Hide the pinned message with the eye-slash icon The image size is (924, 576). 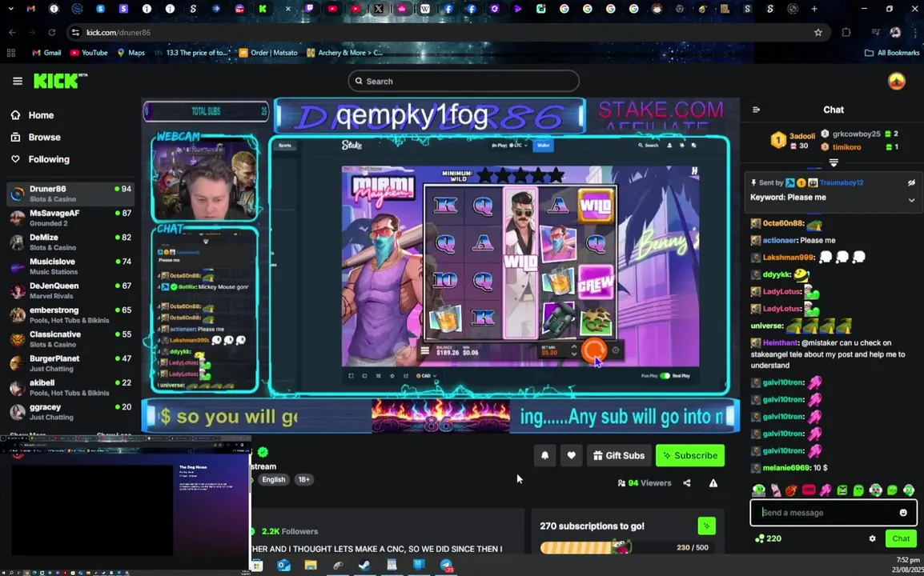click(x=911, y=182)
